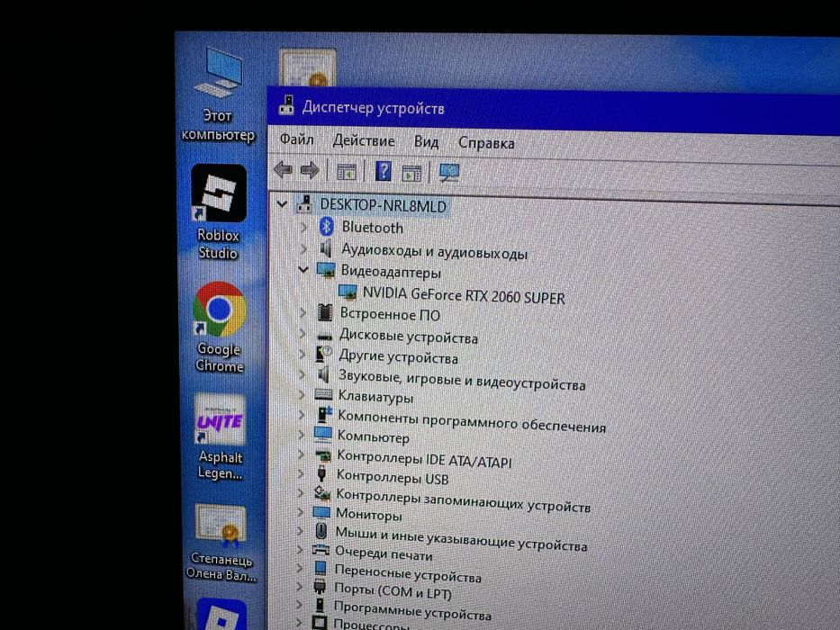Screen dimensions: 840x630
Task: Click Компоненты программного обеспечения puzzle icon
Action: (324, 414)
